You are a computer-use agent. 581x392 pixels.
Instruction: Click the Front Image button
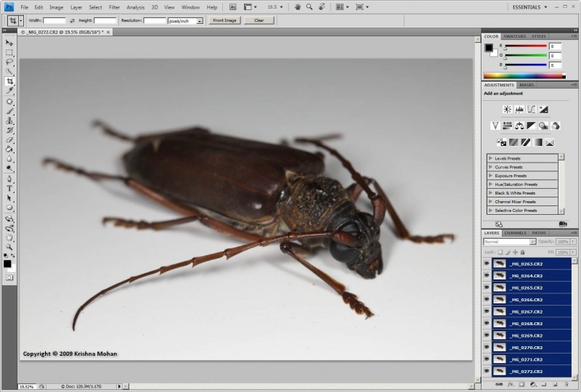(x=224, y=20)
